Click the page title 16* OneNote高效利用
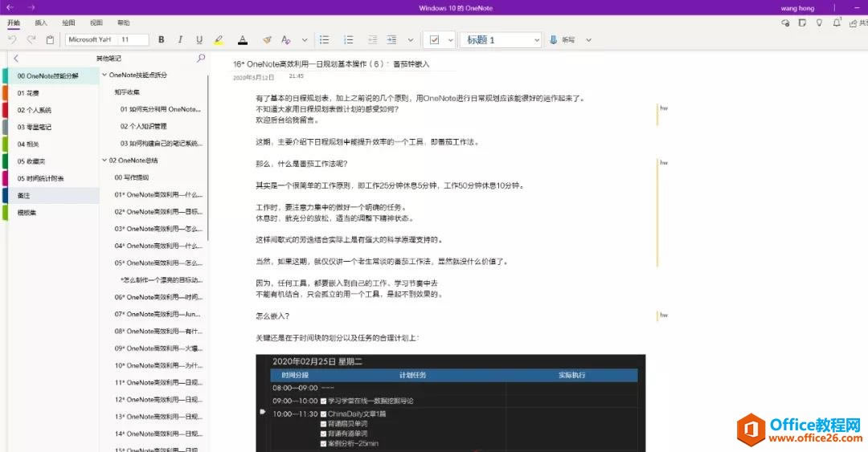Screen dimensions: 868x452 click(x=331, y=64)
